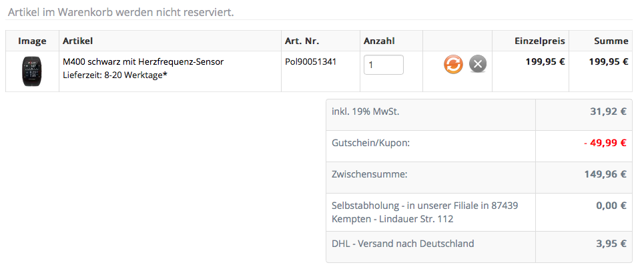This screenshot has width=644, height=271.
Task: Click the Image column header
Action: pyautogui.click(x=32, y=41)
